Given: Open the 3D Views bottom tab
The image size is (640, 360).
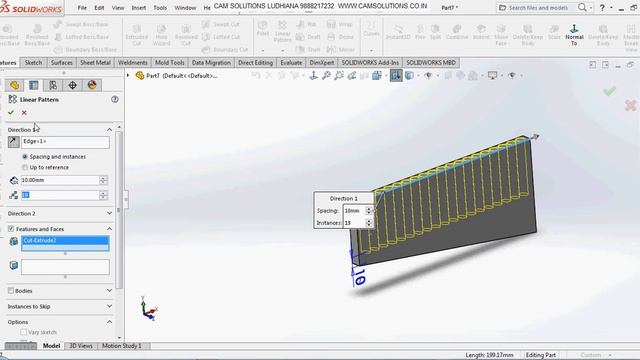Looking at the screenshot, I should point(81,346).
